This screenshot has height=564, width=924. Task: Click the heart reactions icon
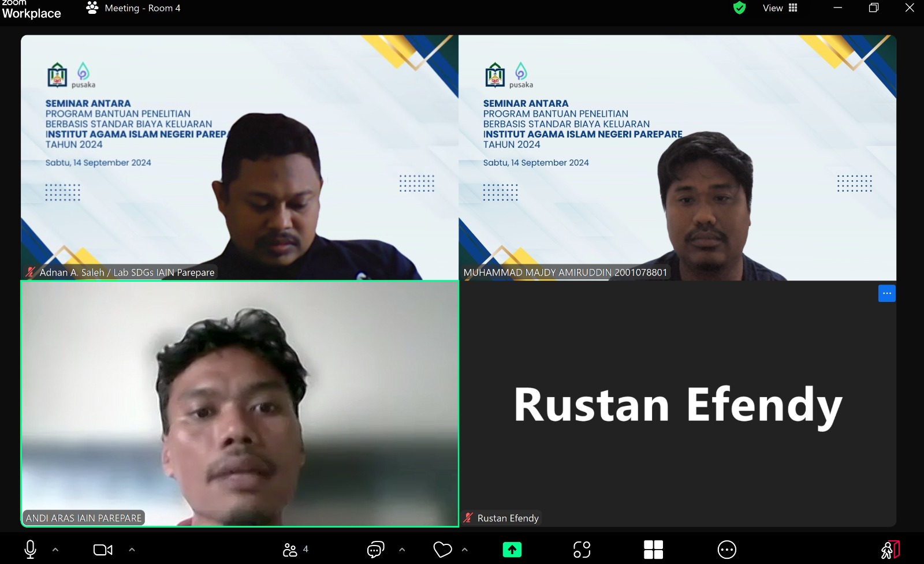442,550
